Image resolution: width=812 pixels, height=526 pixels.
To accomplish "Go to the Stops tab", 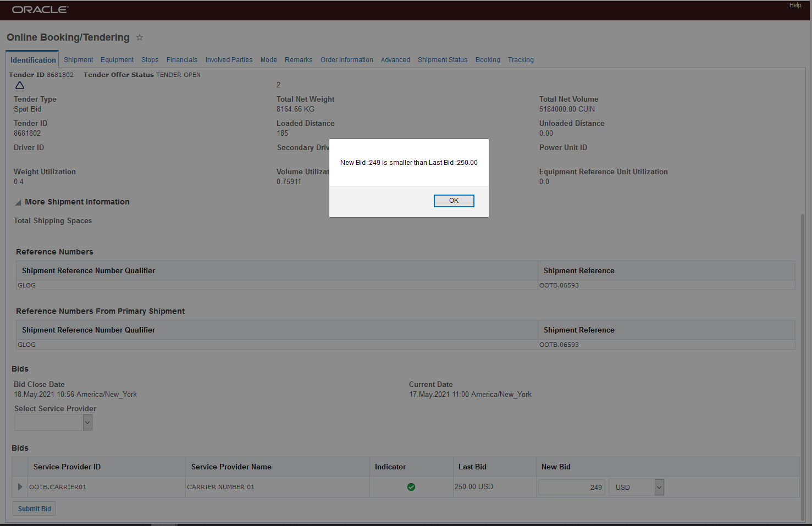I will [150, 60].
